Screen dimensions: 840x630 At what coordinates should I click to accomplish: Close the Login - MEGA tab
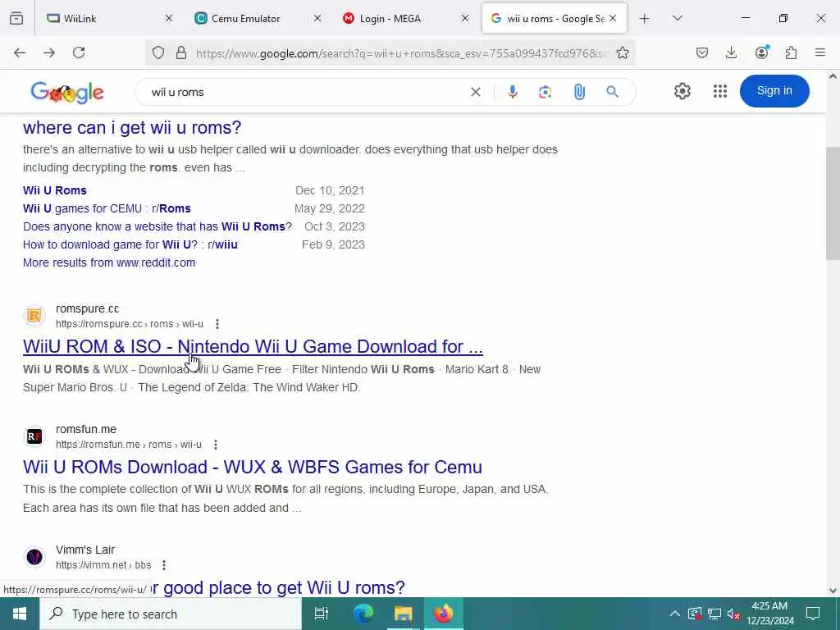pyautogui.click(x=465, y=19)
